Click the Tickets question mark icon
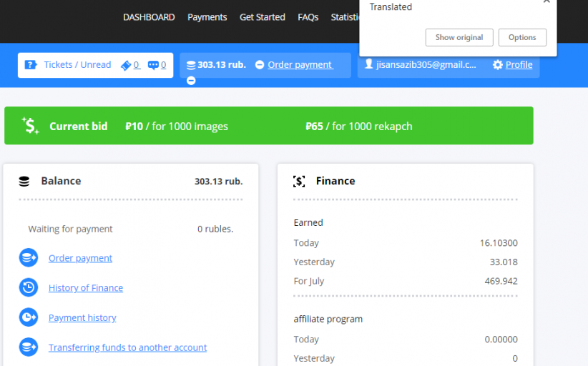This screenshot has height=366, width=588. point(31,65)
